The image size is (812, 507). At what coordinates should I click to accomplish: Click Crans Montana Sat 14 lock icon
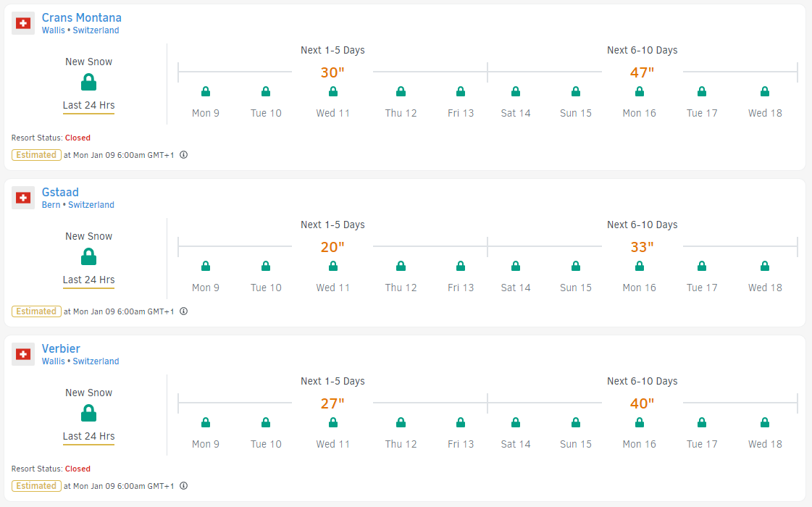tap(516, 91)
